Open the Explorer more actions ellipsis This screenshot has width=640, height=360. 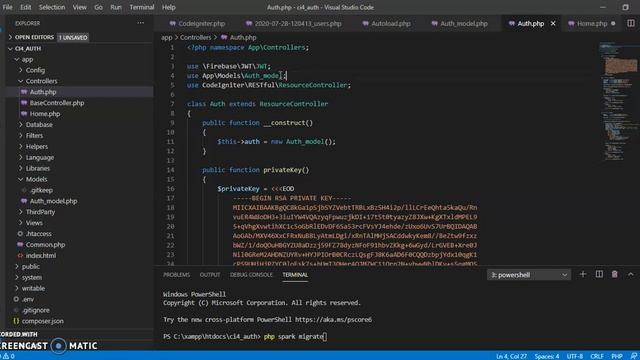[140, 23]
